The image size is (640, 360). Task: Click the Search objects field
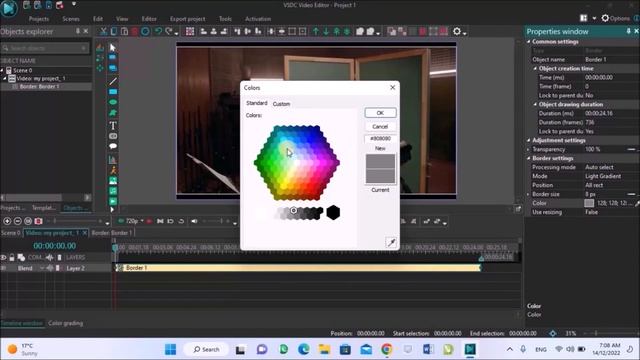point(45,48)
